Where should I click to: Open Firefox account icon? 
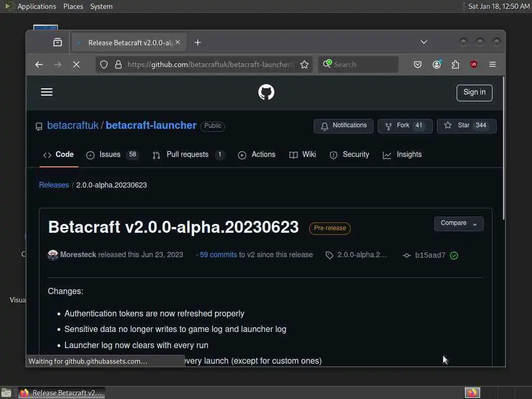[x=436, y=64]
